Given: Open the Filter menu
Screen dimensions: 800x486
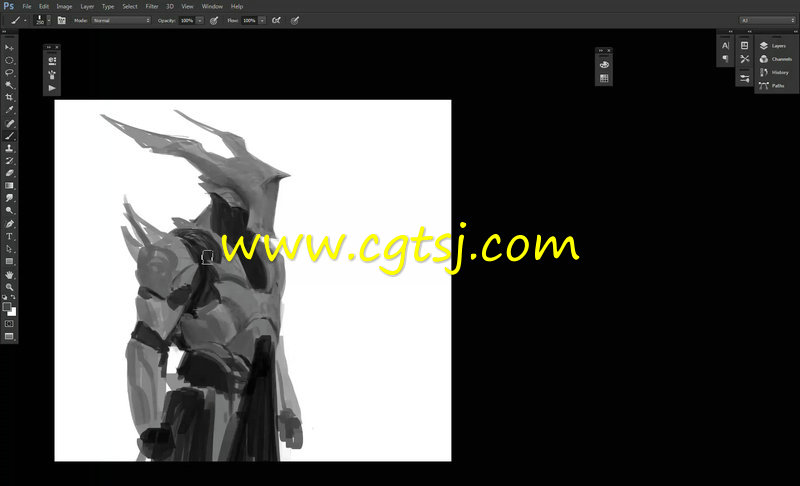Looking at the screenshot, I should tap(152, 6).
